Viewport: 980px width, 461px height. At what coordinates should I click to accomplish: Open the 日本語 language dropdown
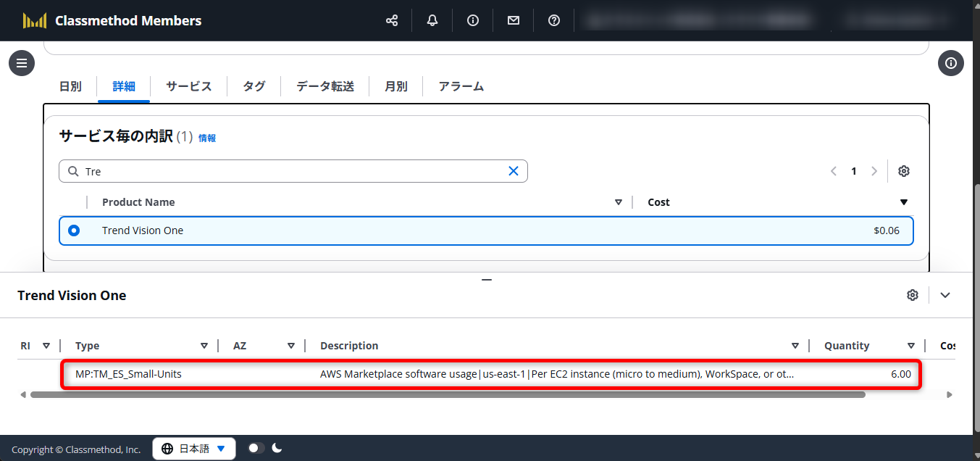pos(194,449)
